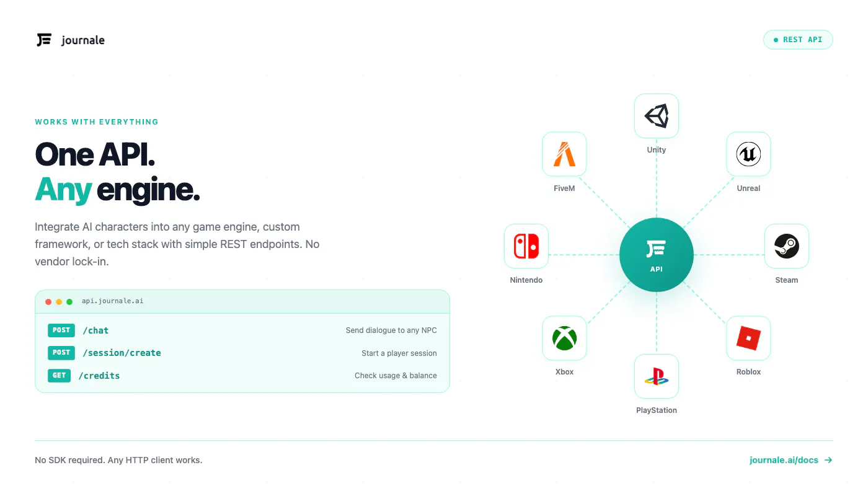Image resolution: width=868 pixels, height=496 pixels.
Task: Select the Unity engine icon
Action: pyautogui.click(x=657, y=116)
